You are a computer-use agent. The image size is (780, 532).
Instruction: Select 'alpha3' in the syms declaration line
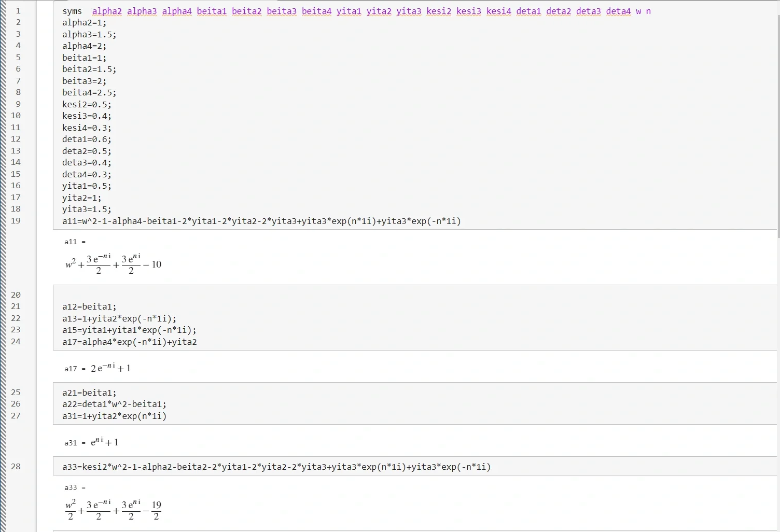(142, 11)
